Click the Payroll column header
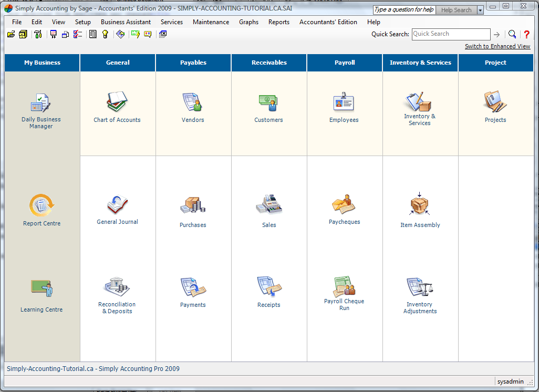The width and height of the screenshot is (539, 392). coord(345,63)
